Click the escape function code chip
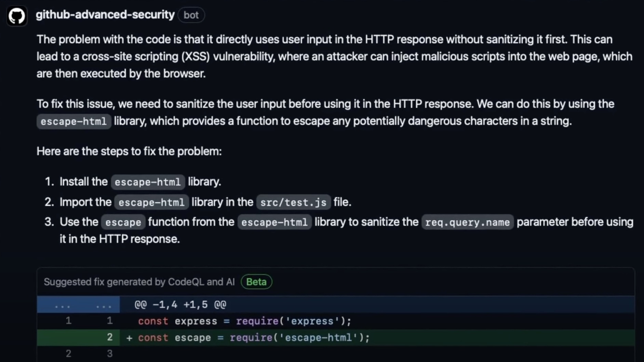The image size is (644, 362). click(123, 222)
